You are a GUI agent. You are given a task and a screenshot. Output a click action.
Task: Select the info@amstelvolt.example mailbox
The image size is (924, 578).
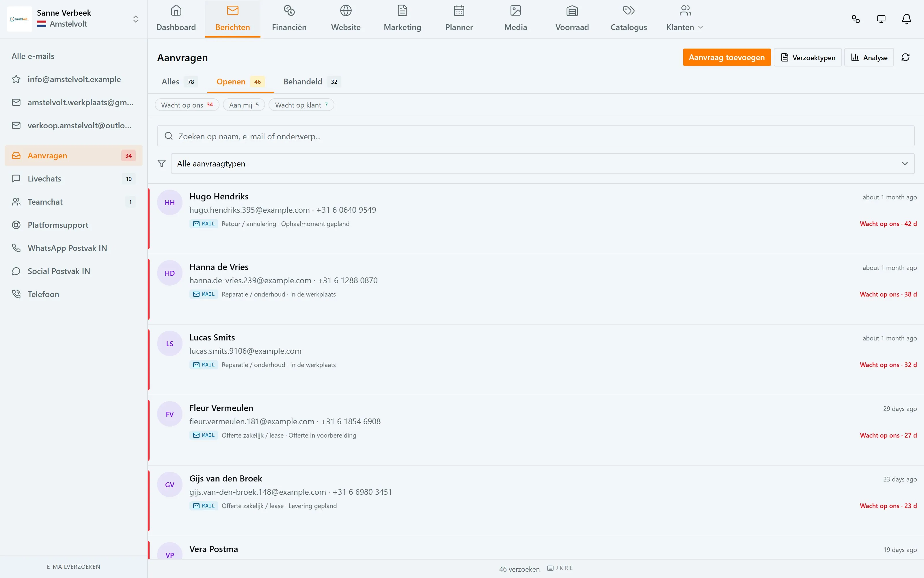pos(74,79)
